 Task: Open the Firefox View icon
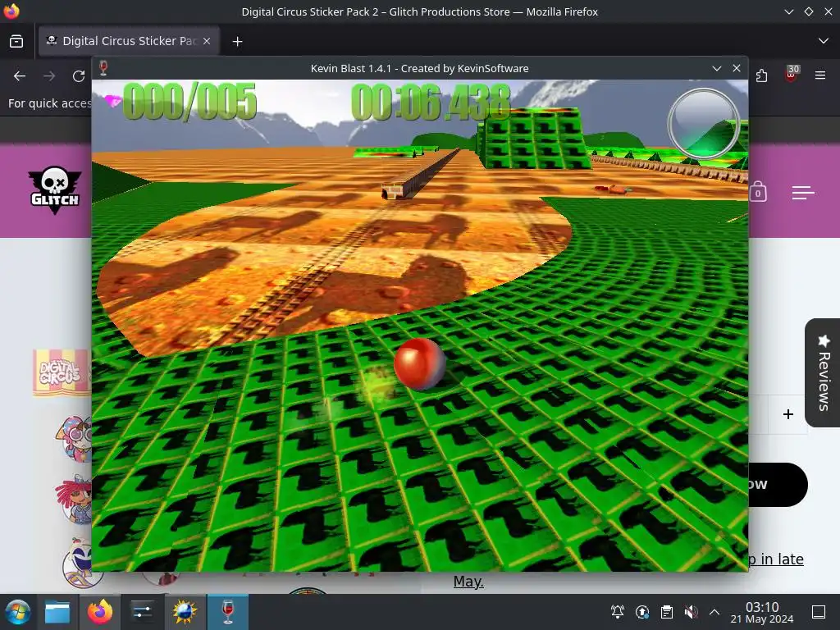(16, 41)
